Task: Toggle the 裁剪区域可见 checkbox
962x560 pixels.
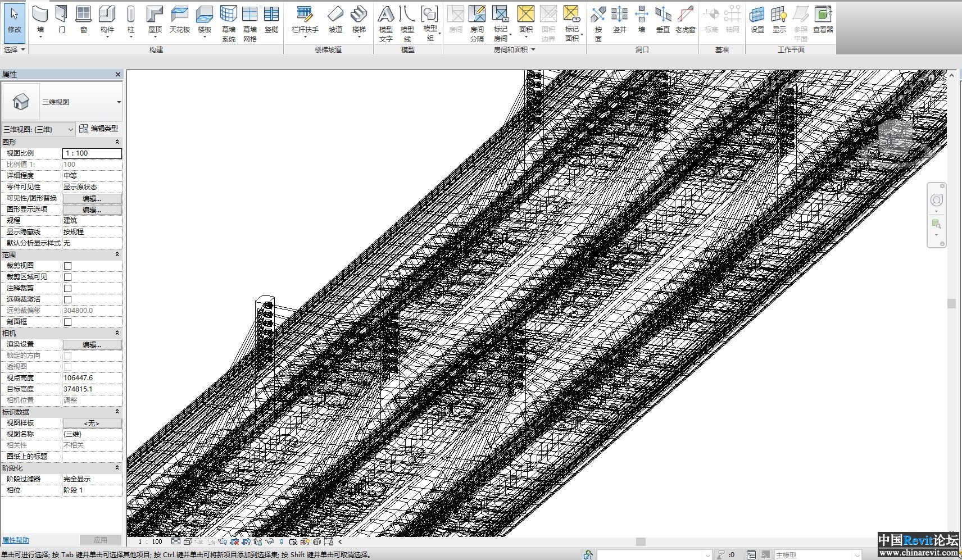Action: [x=67, y=277]
